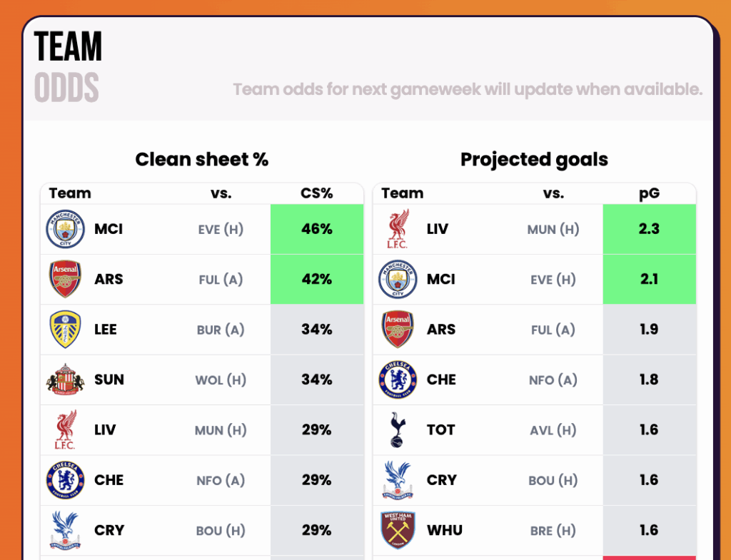
Task: Click the FUL (A) fixture in Clean sheet table
Action: tap(221, 280)
